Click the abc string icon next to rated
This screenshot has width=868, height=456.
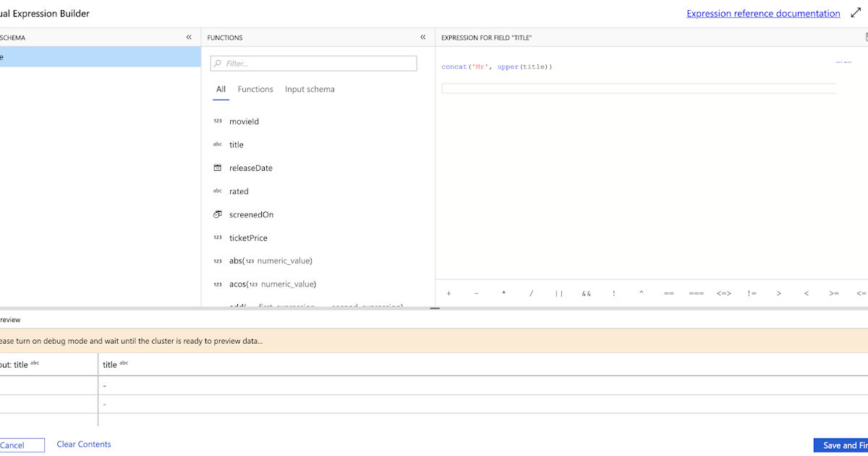click(x=218, y=190)
